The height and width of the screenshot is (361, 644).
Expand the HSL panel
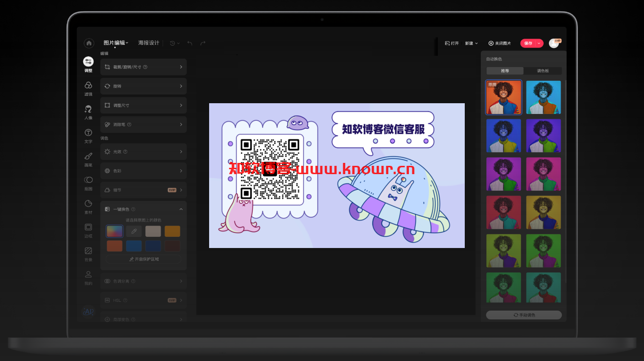[x=143, y=300]
